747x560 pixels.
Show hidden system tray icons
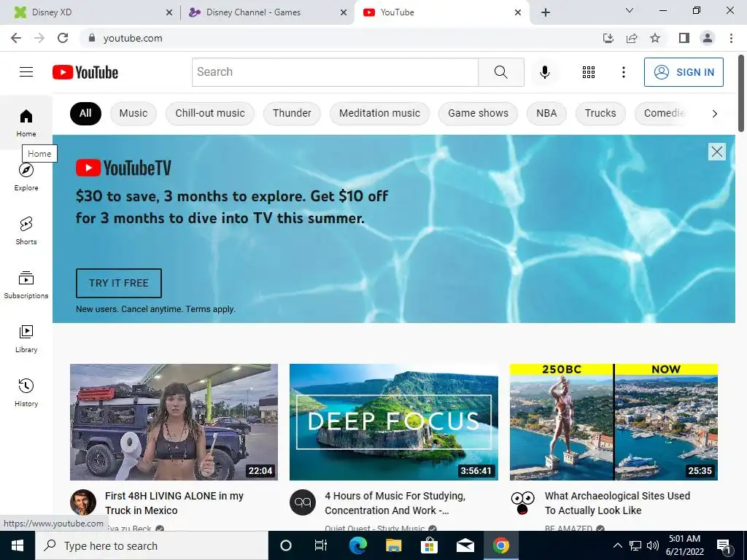pyautogui.click(x=617, y=545)
